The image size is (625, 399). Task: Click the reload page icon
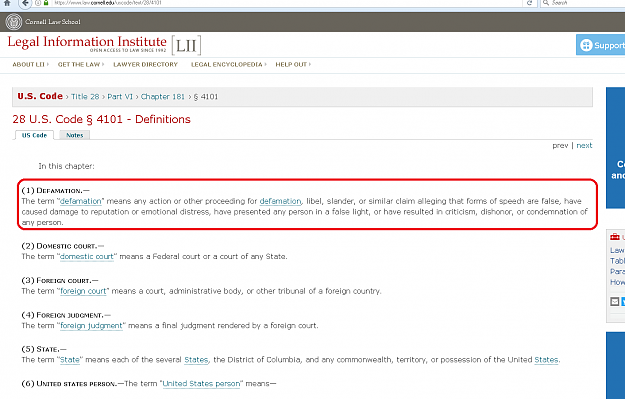pos(529,3)
